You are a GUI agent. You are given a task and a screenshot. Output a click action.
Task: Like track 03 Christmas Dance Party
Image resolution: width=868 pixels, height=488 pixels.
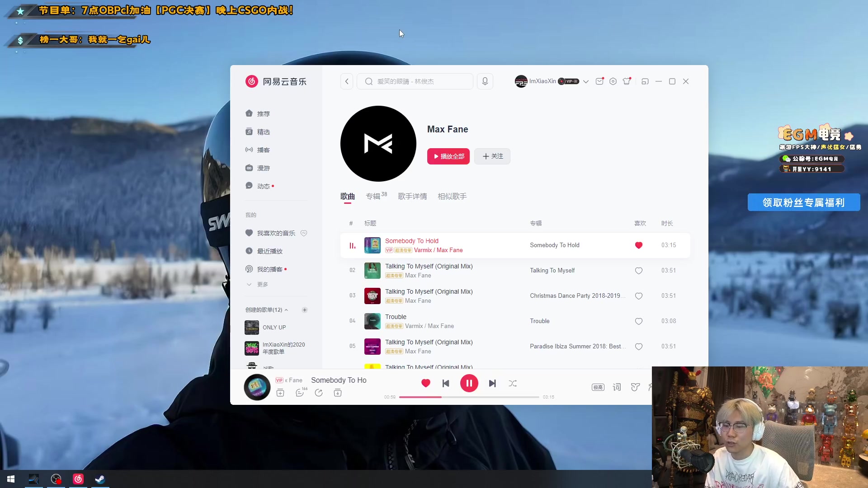point(638,296)
